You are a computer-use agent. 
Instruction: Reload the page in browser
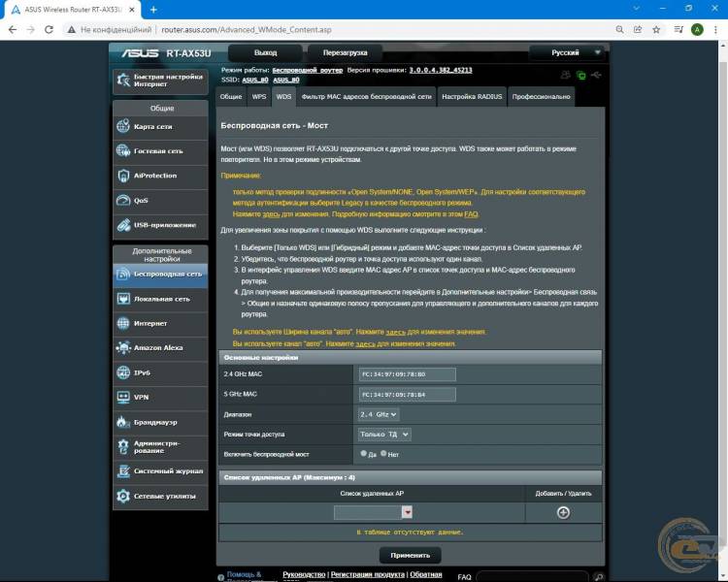49,30
